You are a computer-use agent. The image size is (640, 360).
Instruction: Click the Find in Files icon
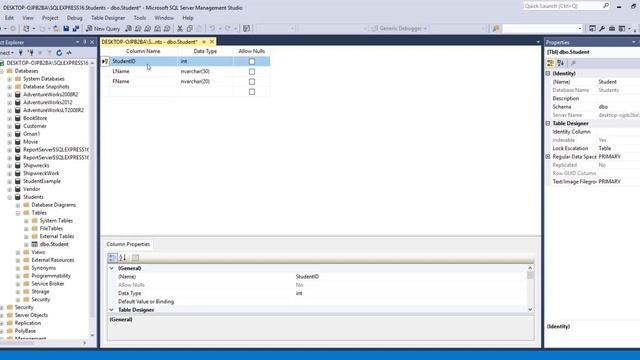[x=496, y=29]
